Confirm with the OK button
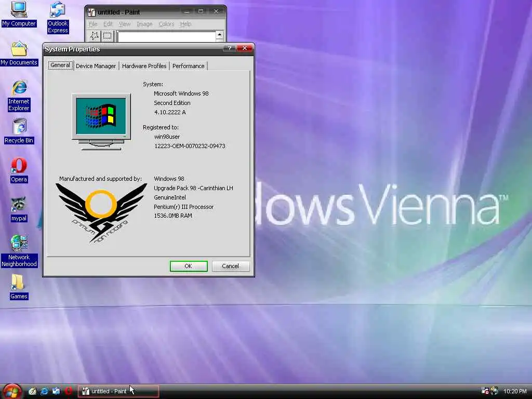532x399 pixels. point(189,266)
